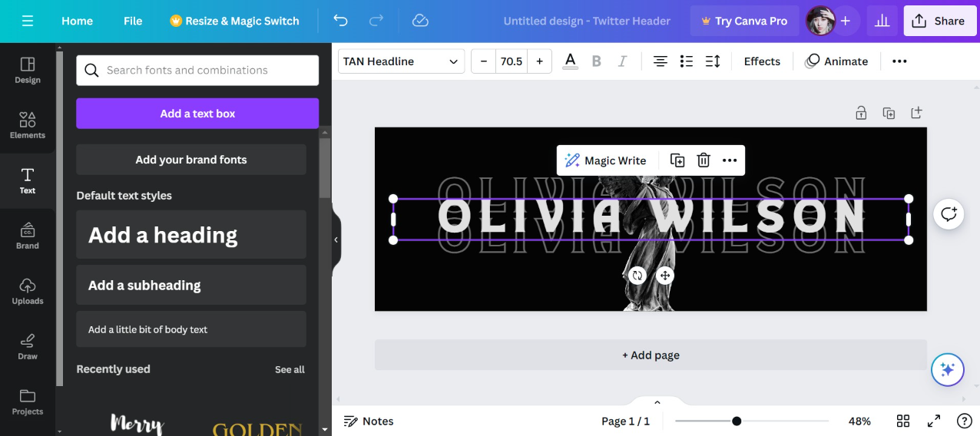
Task: Click Add your brand fonts
Action: click(191, 160)
